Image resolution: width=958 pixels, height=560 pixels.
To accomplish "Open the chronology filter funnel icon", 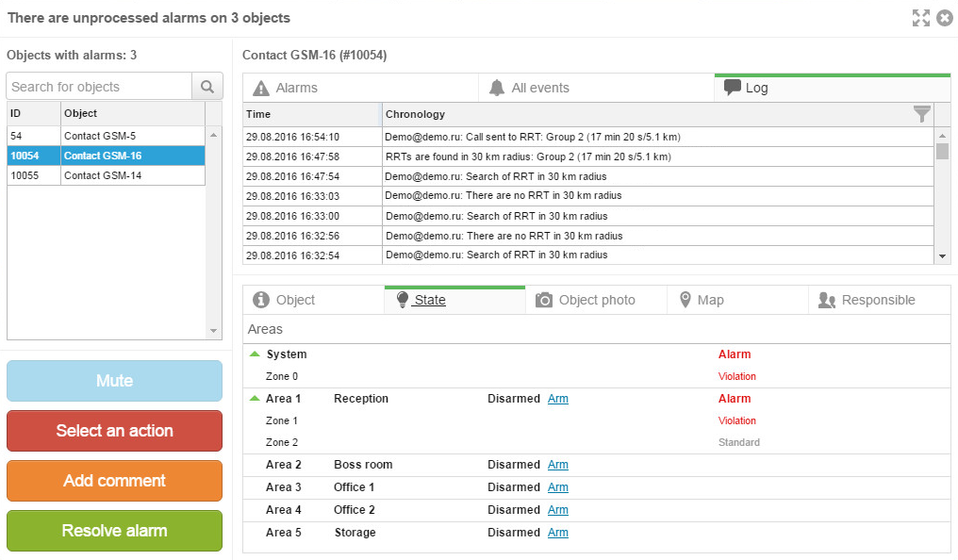I will [922, 113].
